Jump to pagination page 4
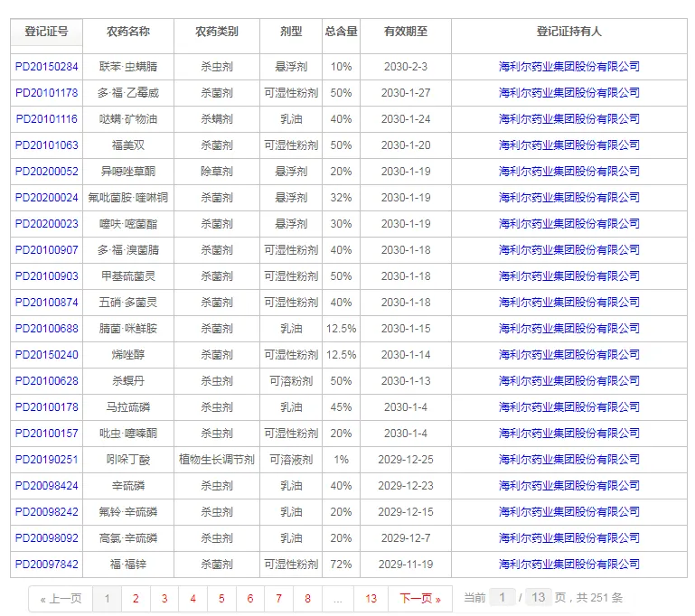695x616 pixels. click(193, 599)
